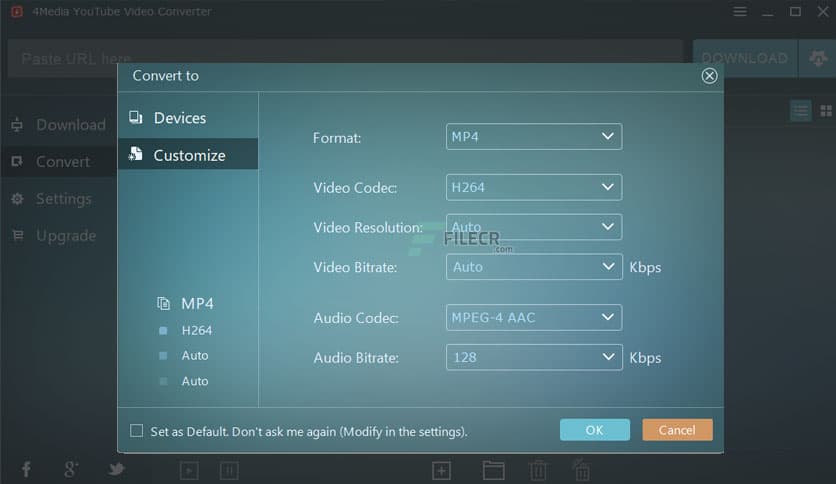Open the Video Resolution dropdown
Screen dimensions: 836x484
(x=534, y=227)
